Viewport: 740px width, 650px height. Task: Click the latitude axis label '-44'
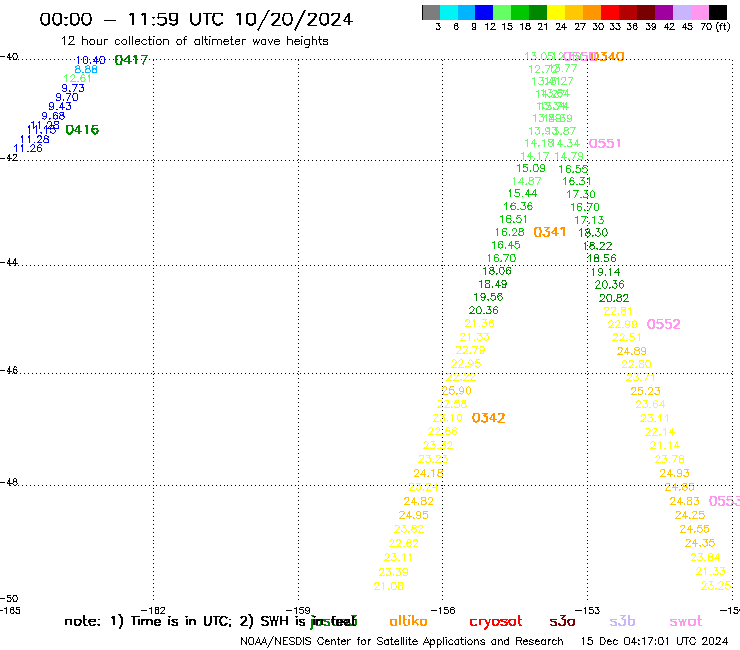point(9,262)
